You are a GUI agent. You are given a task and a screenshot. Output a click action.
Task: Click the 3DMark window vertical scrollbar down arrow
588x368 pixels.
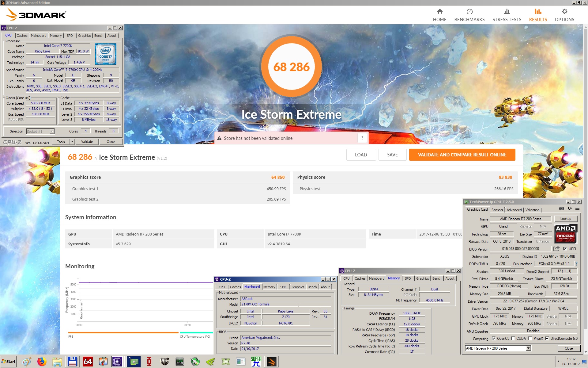tap(586, 352)
